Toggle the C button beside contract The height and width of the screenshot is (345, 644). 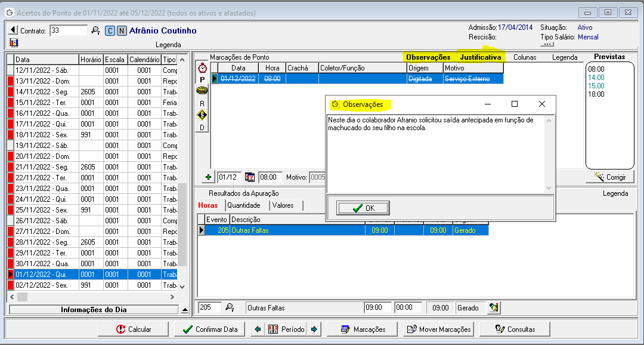point(110,30)
